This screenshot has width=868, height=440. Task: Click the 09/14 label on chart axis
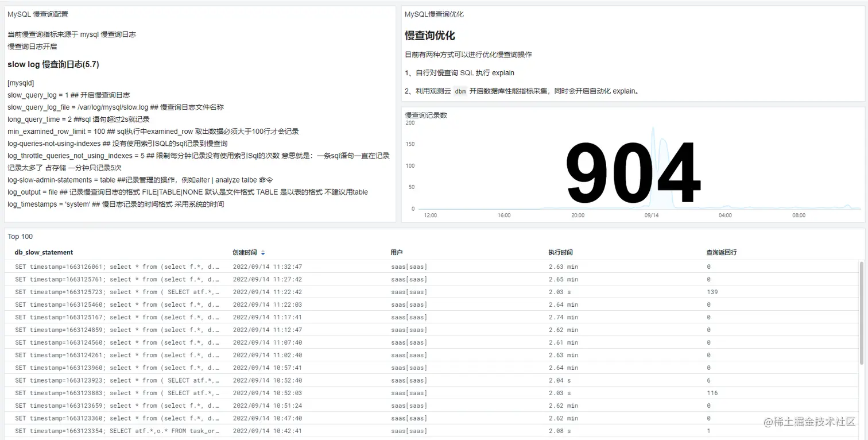coord(651,215)
